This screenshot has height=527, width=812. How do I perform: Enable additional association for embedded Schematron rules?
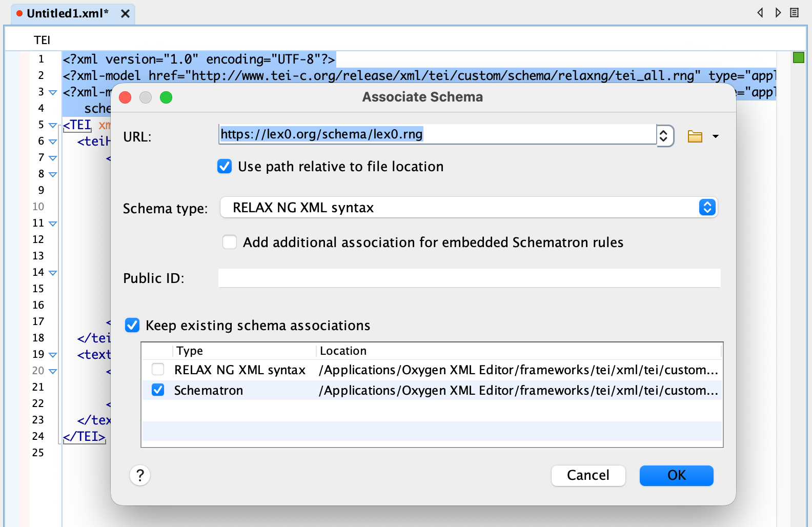point(230,242)
